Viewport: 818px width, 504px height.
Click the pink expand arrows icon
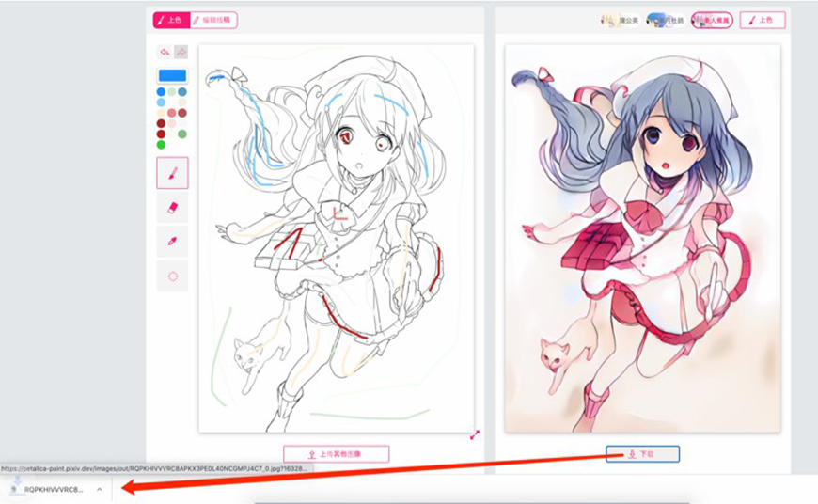click(475, 434)
